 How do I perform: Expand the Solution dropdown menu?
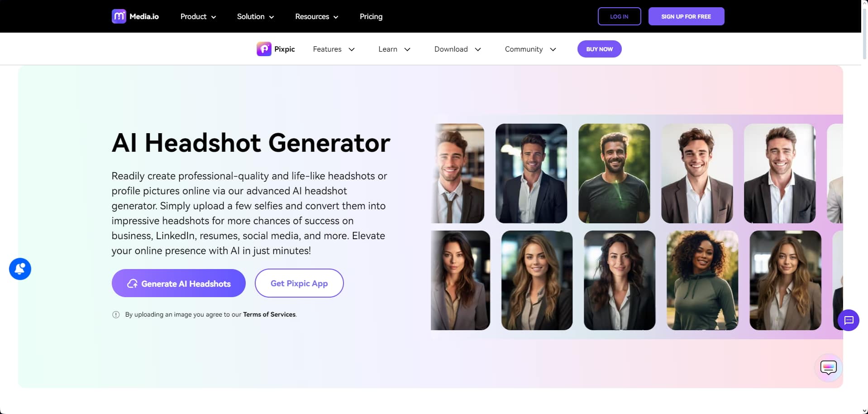coord(256,16)
